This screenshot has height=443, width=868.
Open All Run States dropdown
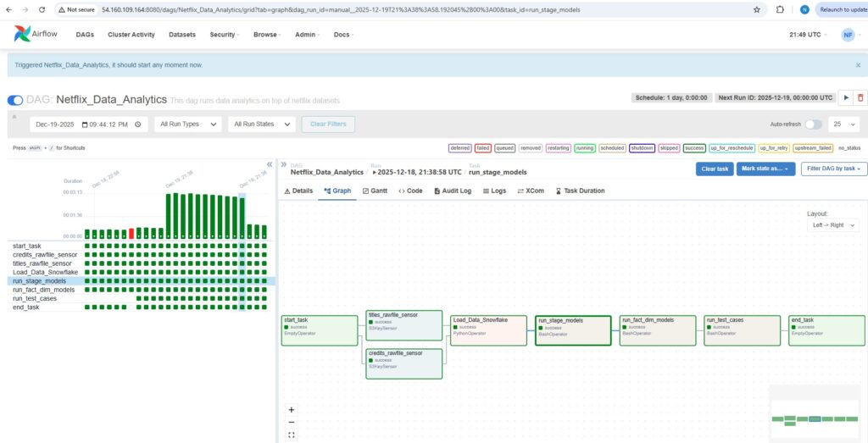point(262,125)
